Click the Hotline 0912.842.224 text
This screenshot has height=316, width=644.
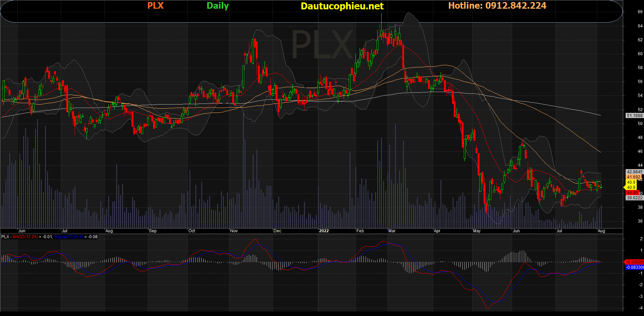497,6
